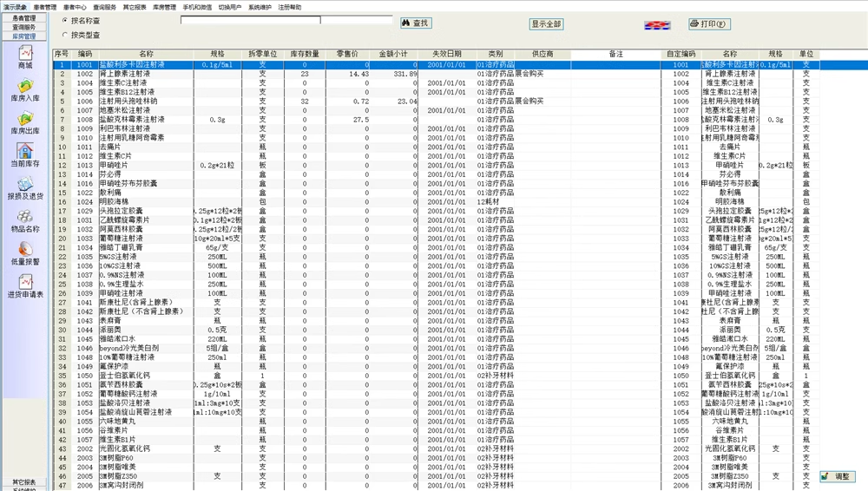Select row 表麻膏 in the left table

[x=357, y=320]
